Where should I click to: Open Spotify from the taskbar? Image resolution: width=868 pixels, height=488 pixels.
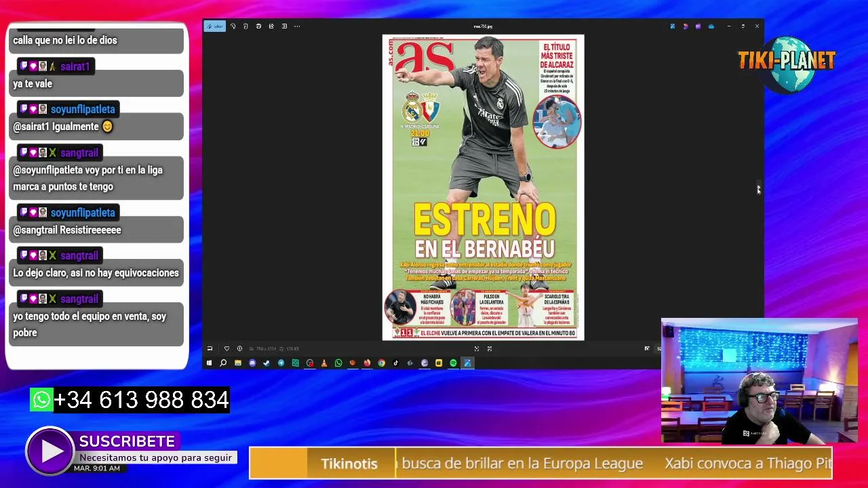pyautogui.click(x=453, y=363)
